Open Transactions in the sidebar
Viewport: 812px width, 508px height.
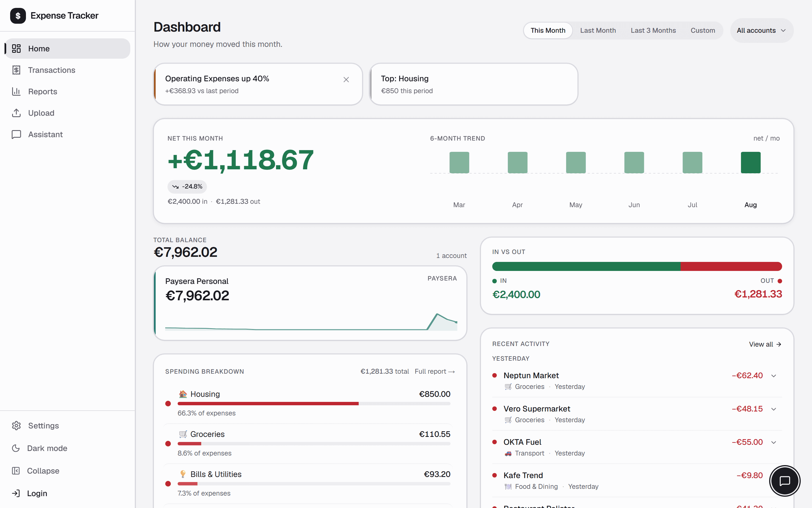pos(67,70)
